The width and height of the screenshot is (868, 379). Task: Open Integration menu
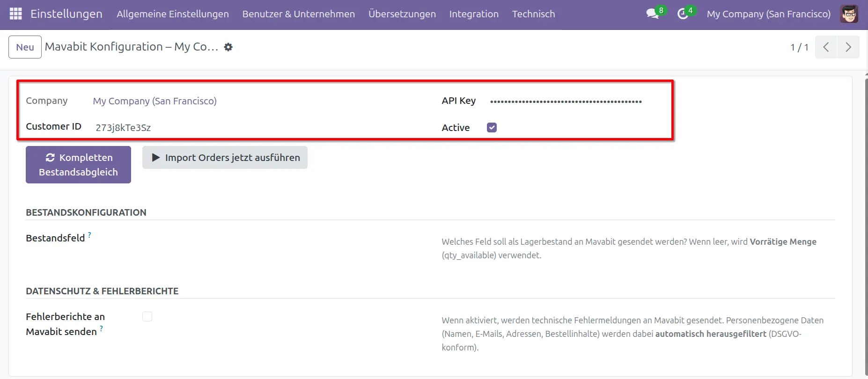pos(474,14)
